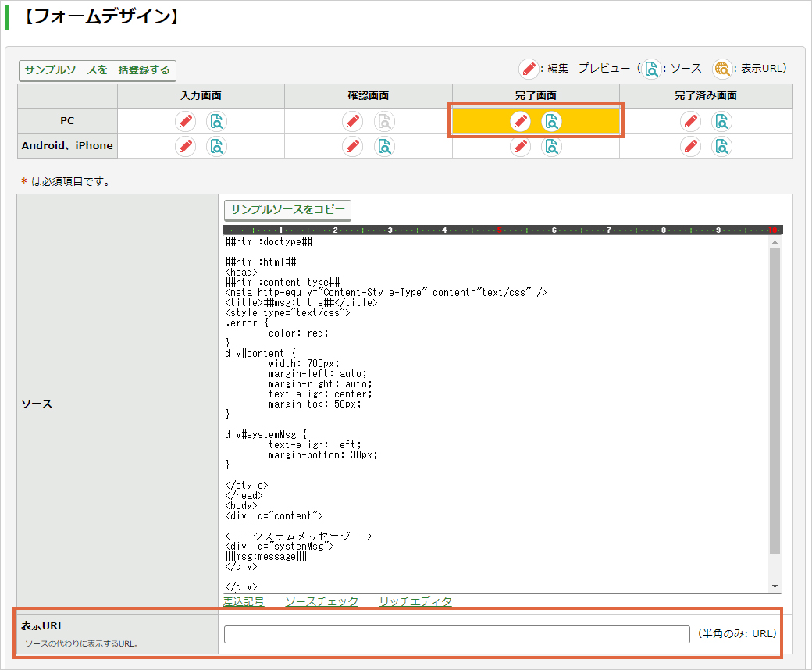Click the 完了画面 column header
Image resolution: width=812 pixels, height=670 pixels.
pos(536,96)
